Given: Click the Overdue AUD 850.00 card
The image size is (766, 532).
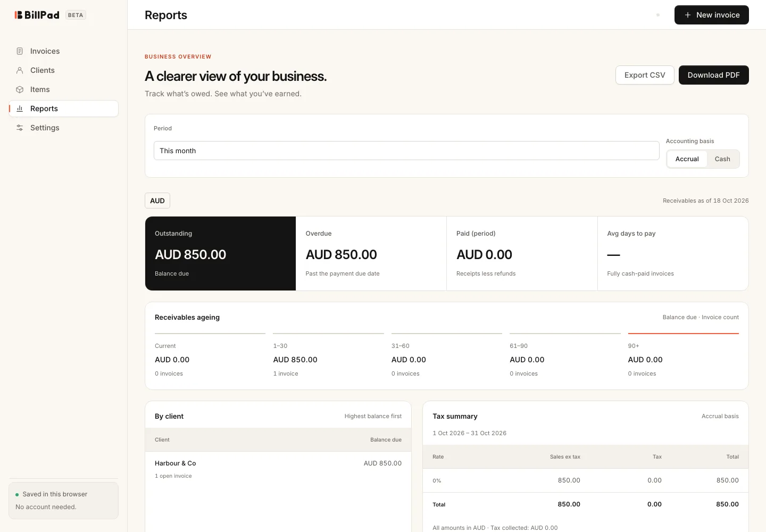Looking at the screenshot, I should coord(371,253).
